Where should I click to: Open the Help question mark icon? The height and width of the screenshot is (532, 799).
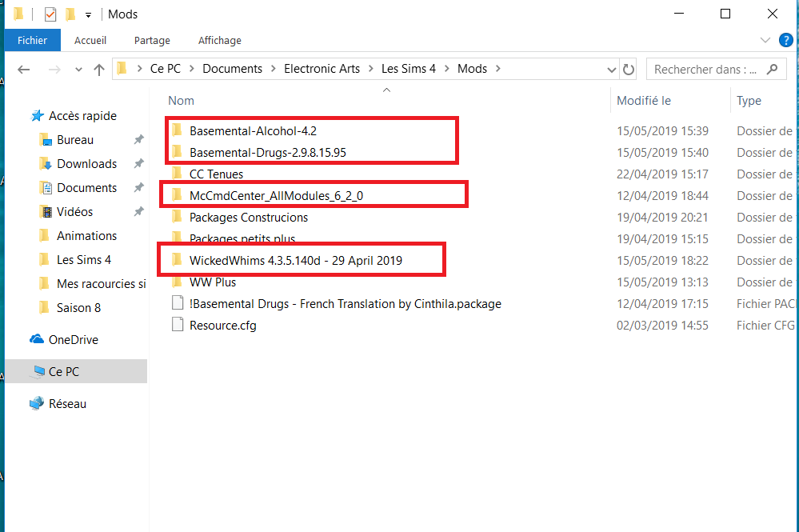pos(785,40)
